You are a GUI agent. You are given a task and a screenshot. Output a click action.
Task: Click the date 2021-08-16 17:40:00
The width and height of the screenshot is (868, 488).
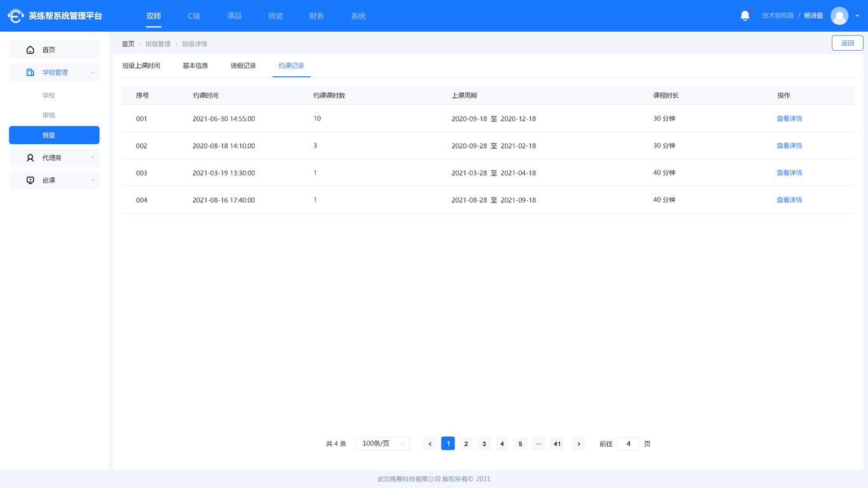coord(224,200)
